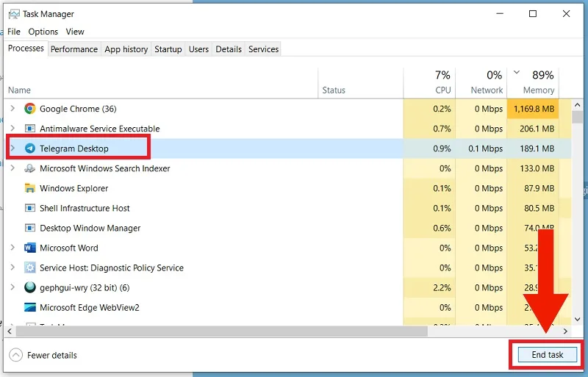Select the Microsoft Edge WebView2 row

click(x=287, y=308)
